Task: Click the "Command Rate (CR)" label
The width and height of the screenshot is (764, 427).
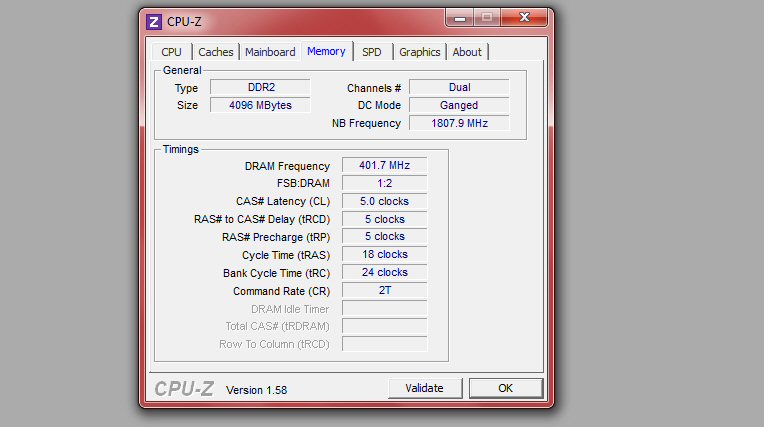Action: pos(281,291)
